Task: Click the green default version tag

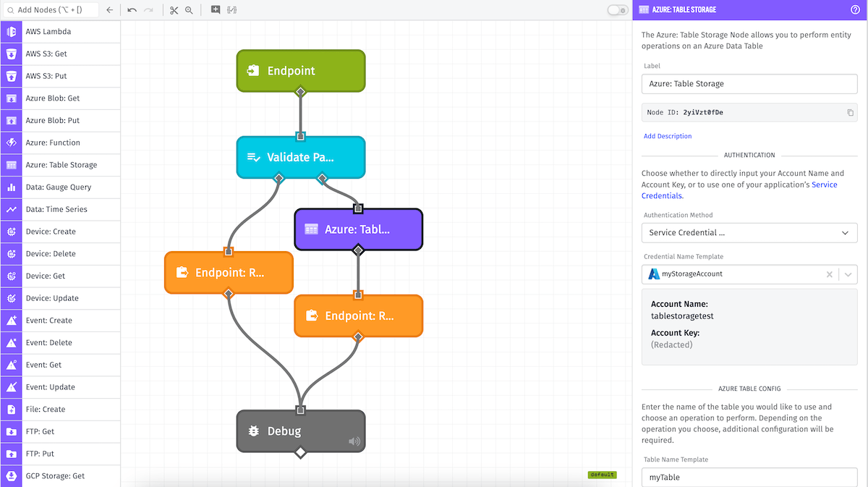Action: [602, 475]
